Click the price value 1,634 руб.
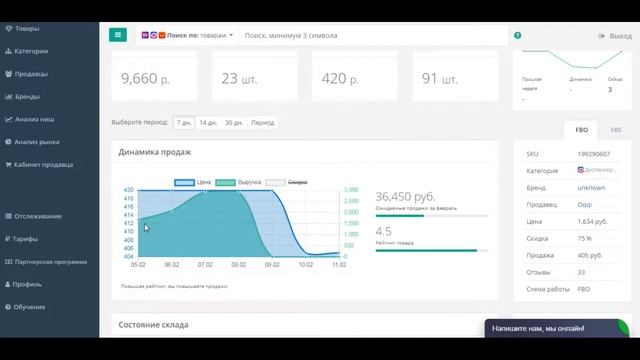The width and height of the screenshot is (640, 360). (x=592, y=222)
